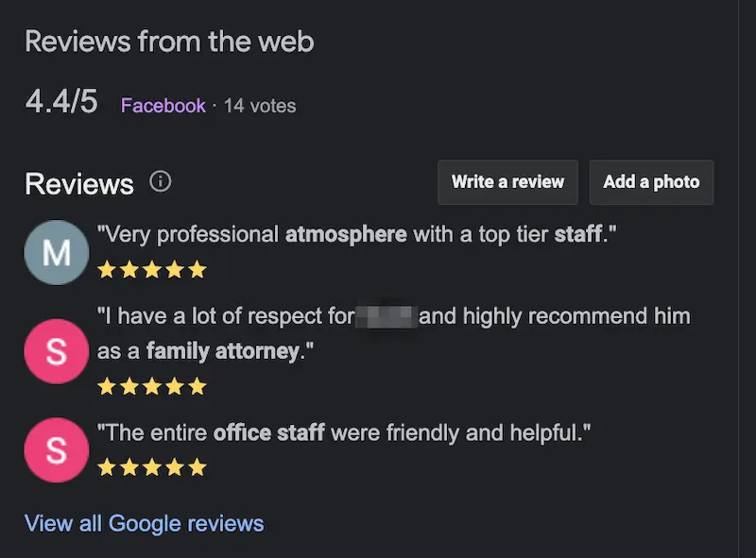Click the bold "atmosphere" keyword

point(347,233)
